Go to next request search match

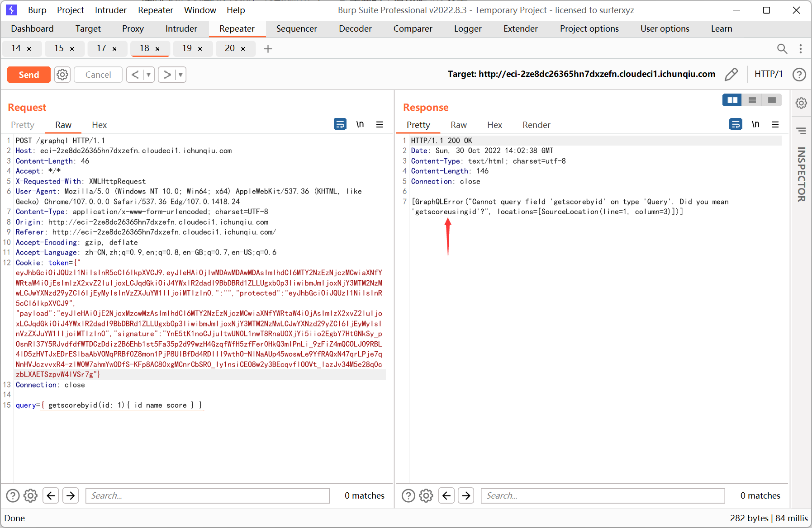point(71,496)
